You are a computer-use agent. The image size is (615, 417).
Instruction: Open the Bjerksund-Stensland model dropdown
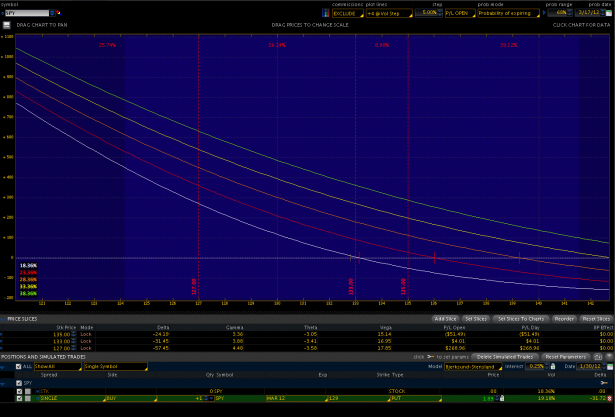[473, 366]
